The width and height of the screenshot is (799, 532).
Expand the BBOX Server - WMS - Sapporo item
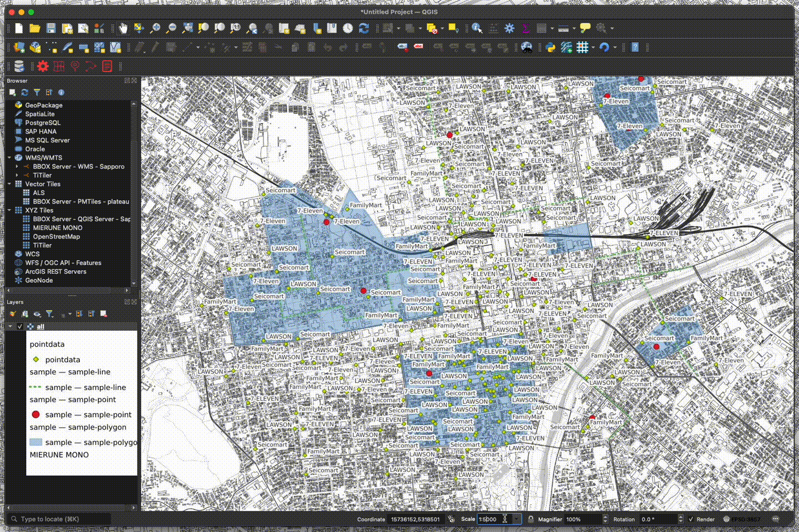pos(17,166)
